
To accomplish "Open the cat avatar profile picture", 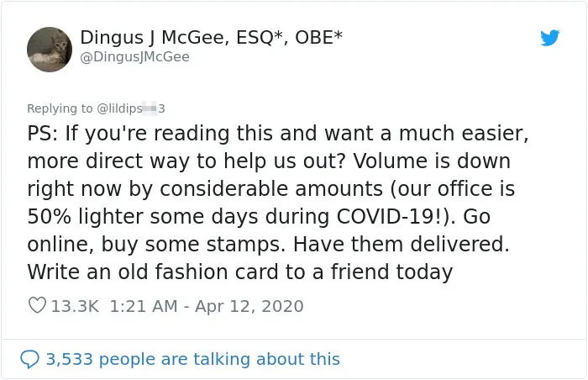I will (x=50, y=50).
